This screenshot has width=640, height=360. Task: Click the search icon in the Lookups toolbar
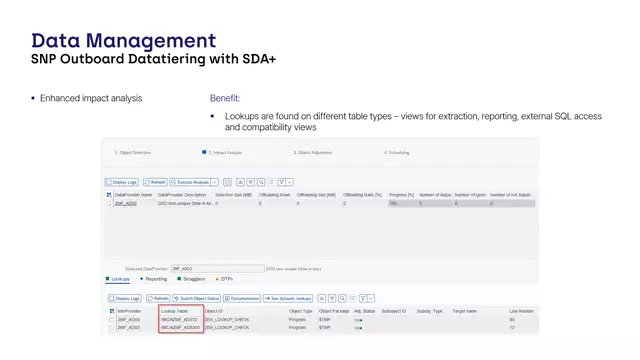pyautogui.click(x=342, y=298)
